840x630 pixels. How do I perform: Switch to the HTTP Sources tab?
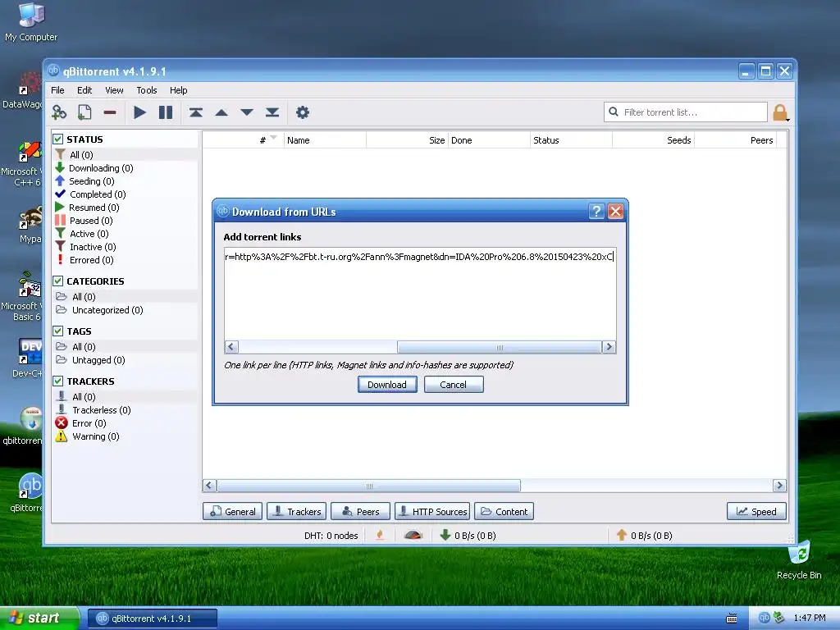click(x=432, y=512)
